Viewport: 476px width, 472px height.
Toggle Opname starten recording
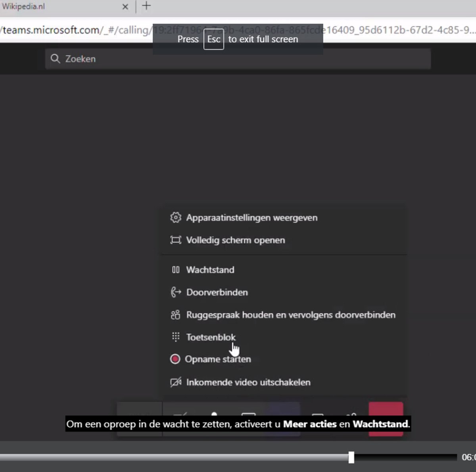(x=218, y=359)
